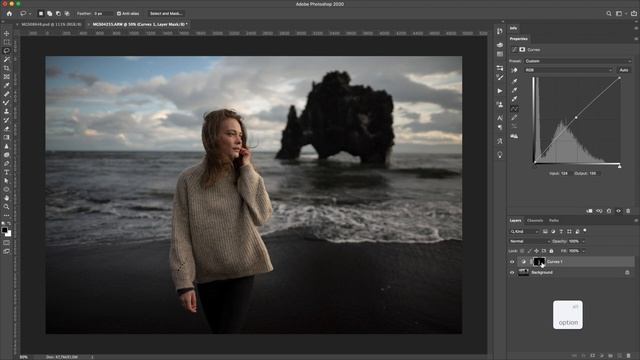
Task: Pick the on-image curves adjustment hand tool
Action: pos(514,70)
